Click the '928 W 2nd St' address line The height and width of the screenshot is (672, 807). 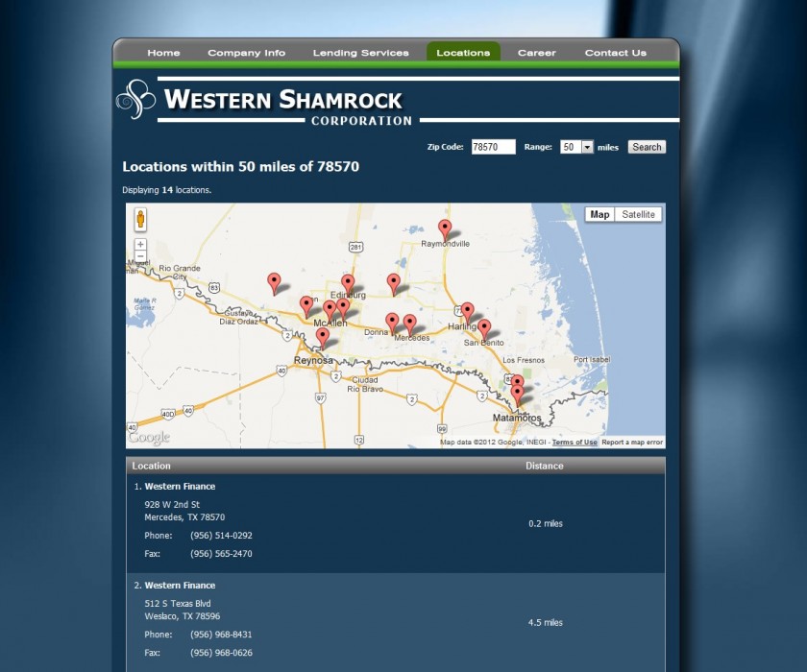[x=172, y=504]
